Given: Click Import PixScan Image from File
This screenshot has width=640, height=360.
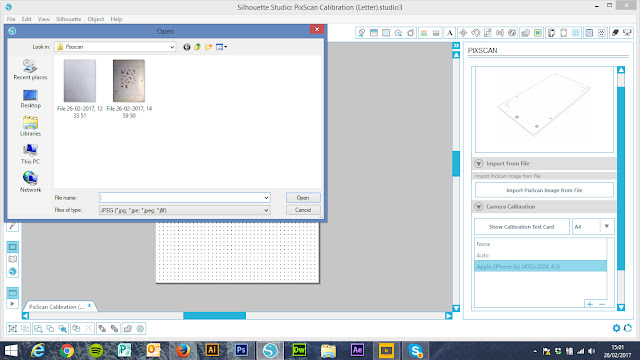Looking at the screenshot, I should point(544,190).
